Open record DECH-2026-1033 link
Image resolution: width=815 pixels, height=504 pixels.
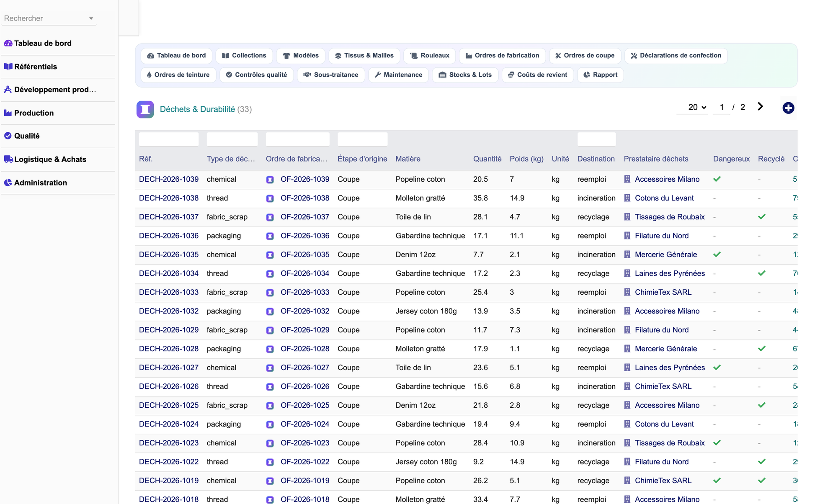(x=169, y=292)
